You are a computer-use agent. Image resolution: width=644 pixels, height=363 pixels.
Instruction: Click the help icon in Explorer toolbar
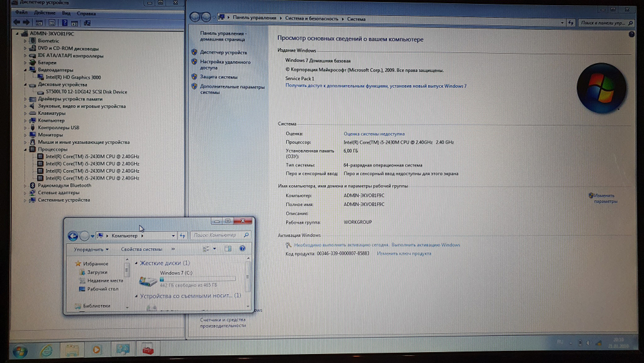pyautogui.click(x=242, y=248)
